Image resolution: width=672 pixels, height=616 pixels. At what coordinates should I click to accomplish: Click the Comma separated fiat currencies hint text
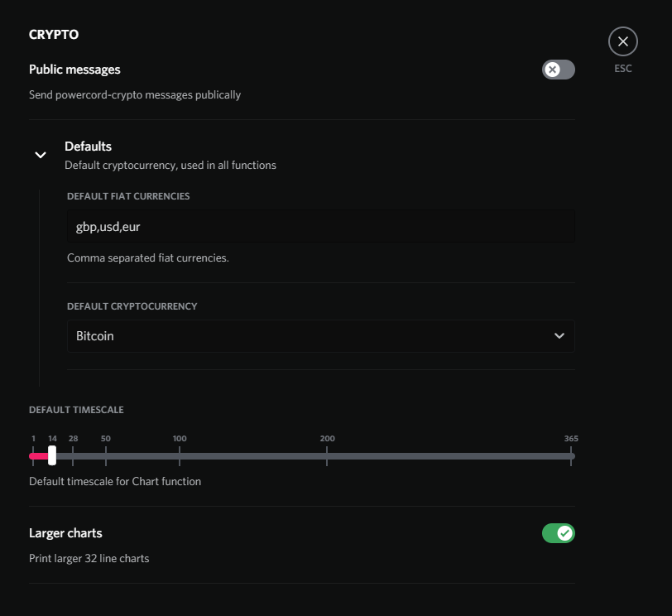pos(139,257)
